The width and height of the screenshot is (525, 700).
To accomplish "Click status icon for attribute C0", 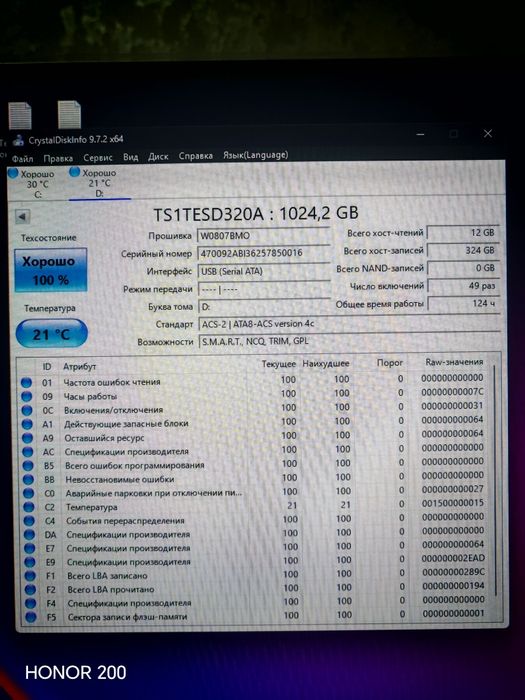I will coord(29,493).
